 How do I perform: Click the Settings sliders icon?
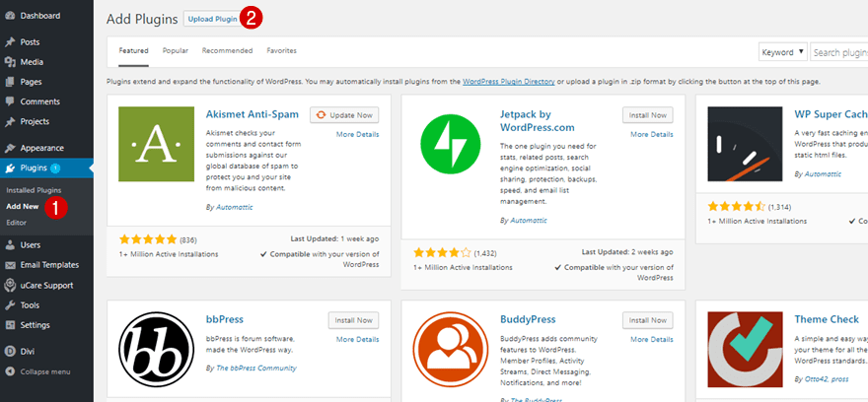point(10,325)
